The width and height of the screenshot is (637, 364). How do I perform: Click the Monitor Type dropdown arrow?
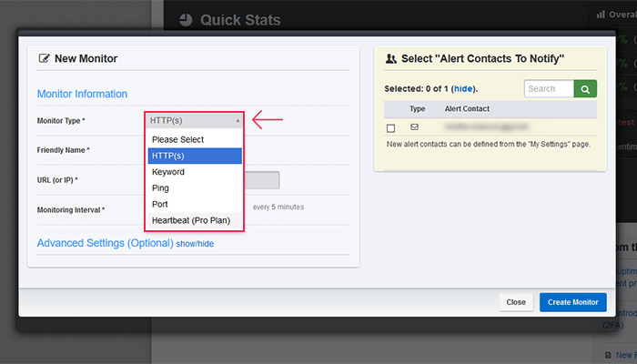(x=238, y=121)
